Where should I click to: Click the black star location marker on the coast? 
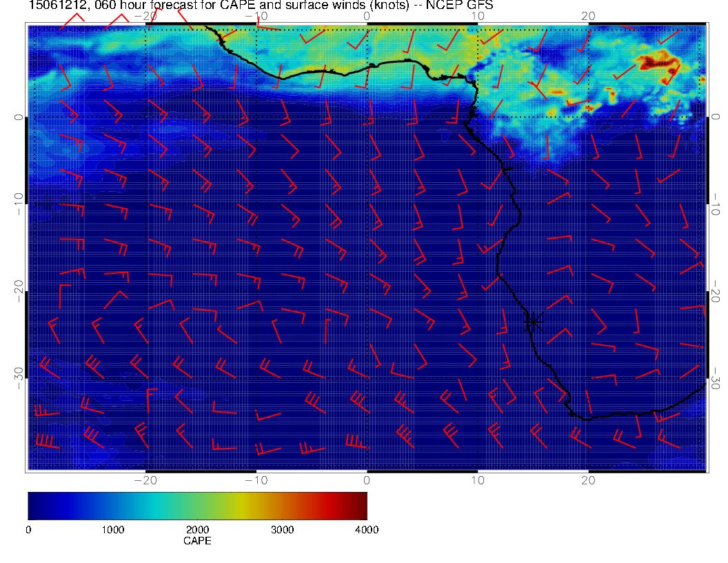pyautogui.click(x=534, y=322)
